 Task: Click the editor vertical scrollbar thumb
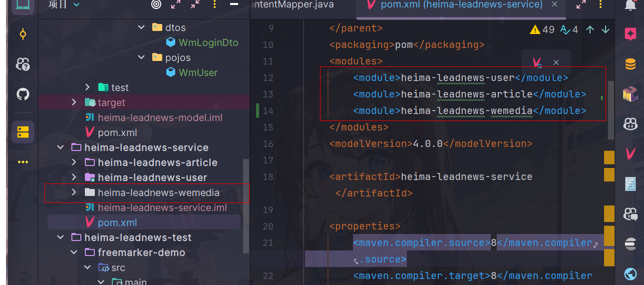coord(612,110)
